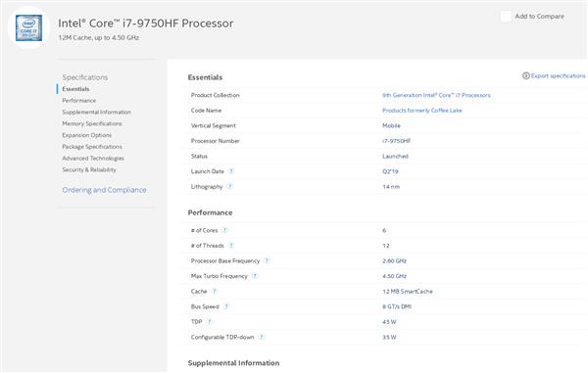Screen dimensions: 588x373
Task: Click the 'Processor Base Frequency' label
Action: 225,261
